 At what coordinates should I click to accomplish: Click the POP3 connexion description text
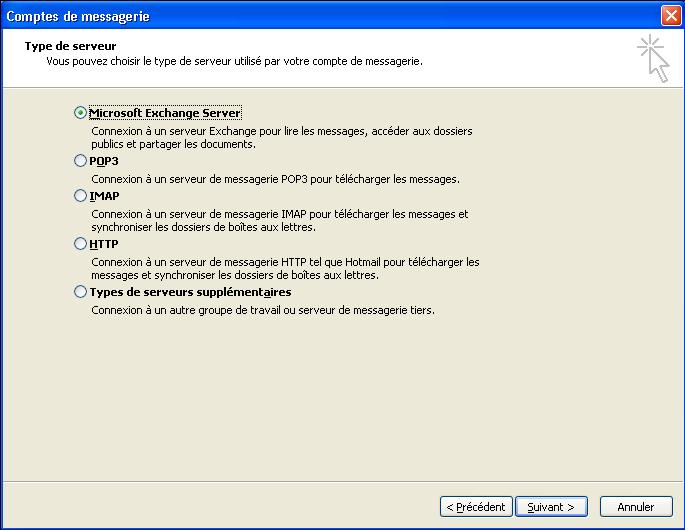[275, 179]
